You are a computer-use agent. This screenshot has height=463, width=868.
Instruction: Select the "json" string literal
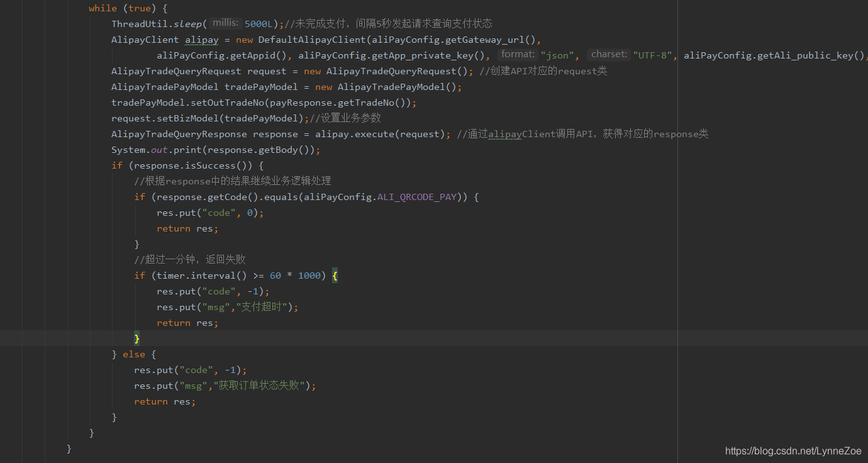(x=557, y=55)
